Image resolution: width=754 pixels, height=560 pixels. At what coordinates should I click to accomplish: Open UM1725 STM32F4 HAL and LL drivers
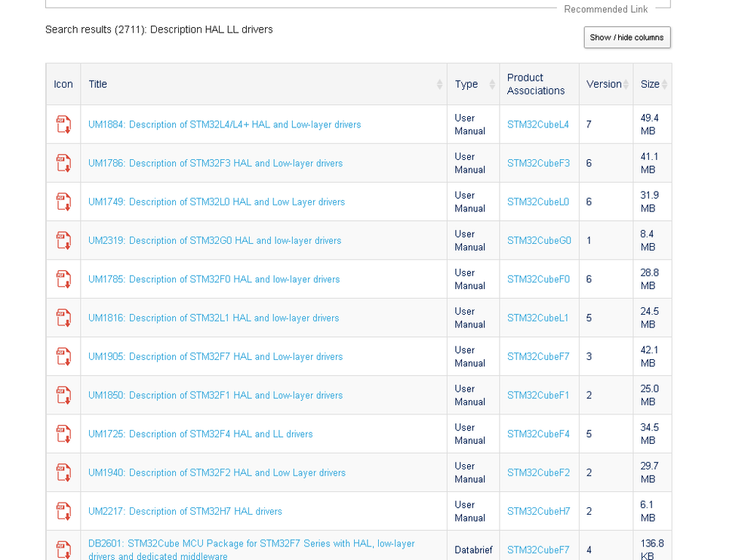[201, 434]
